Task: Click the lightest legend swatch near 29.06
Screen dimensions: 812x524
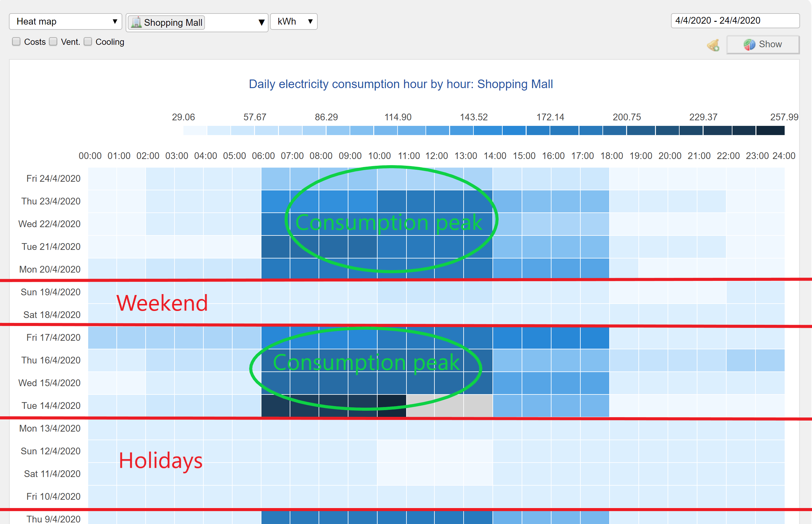Action: pos(195,130)
